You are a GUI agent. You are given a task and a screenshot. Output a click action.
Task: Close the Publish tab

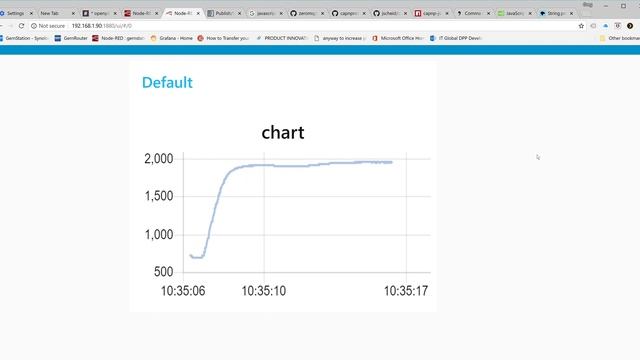(x=240, y=13)
